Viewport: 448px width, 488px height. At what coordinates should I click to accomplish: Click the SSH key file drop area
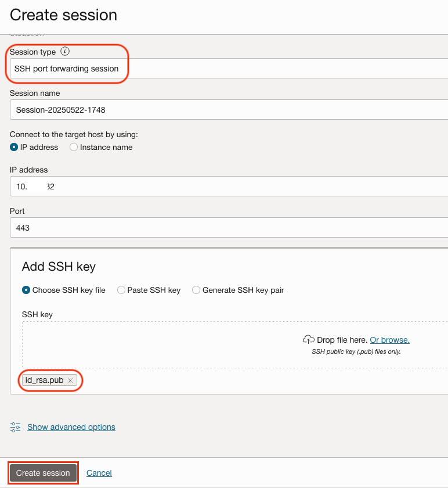(x=174, y=346)
